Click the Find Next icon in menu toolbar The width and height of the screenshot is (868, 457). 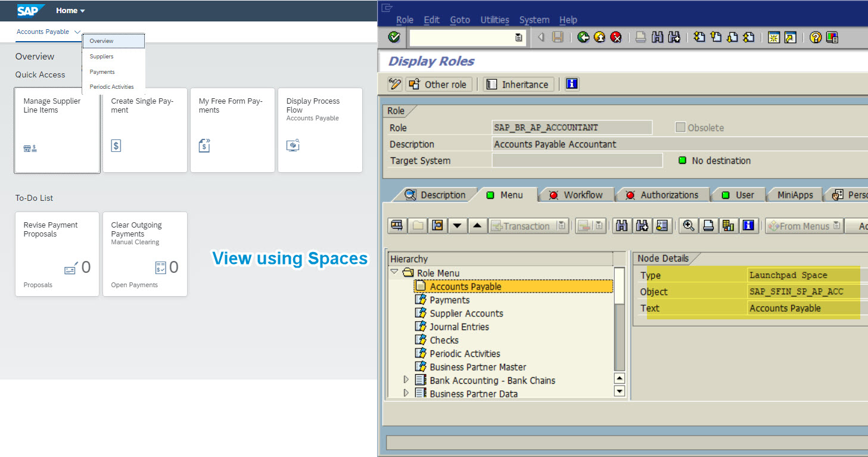[642, 226]
